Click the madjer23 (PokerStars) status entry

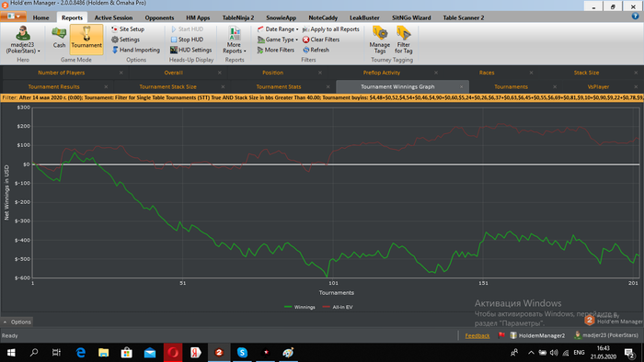click(x=606, y=335)
